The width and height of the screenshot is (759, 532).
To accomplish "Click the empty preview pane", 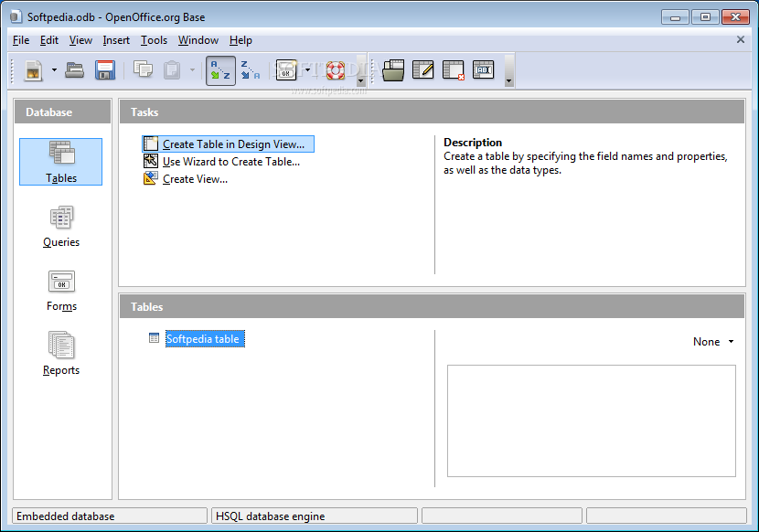I will click(591, 420).
